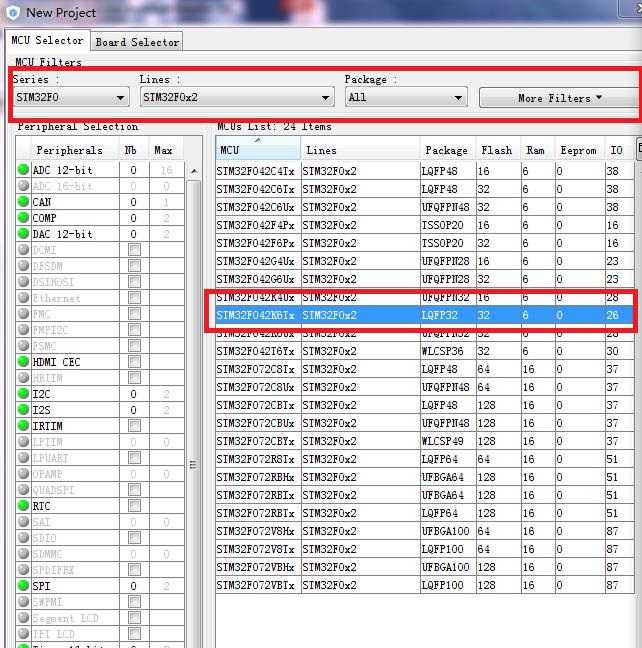Switch to the Board Selector tab

click(x=137, y=42)
